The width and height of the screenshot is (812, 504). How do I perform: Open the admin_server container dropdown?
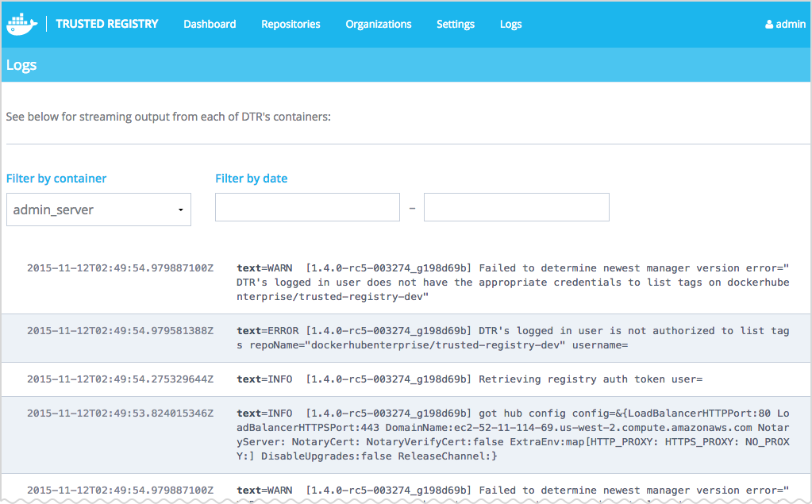coord(98,210)
